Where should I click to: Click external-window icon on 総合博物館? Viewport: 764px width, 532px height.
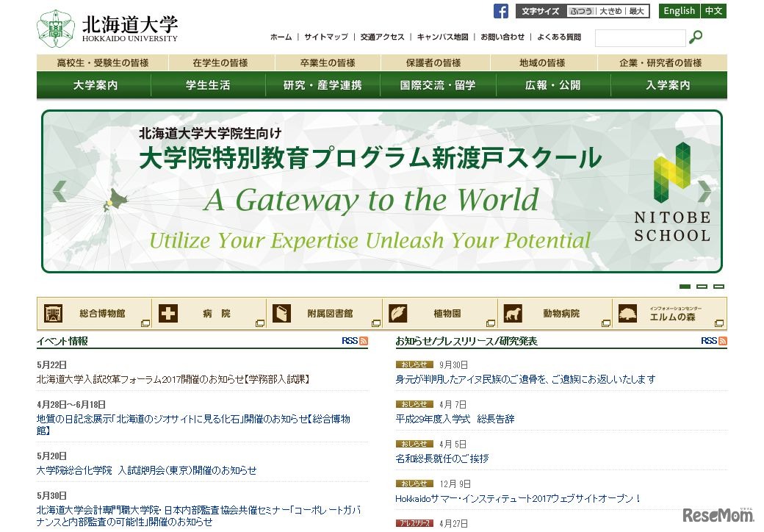coord(145,323)
